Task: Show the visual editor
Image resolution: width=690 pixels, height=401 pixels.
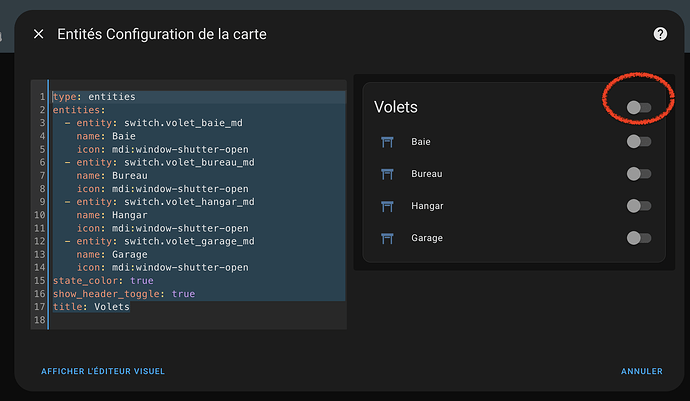Action: (x=103, y=371)
